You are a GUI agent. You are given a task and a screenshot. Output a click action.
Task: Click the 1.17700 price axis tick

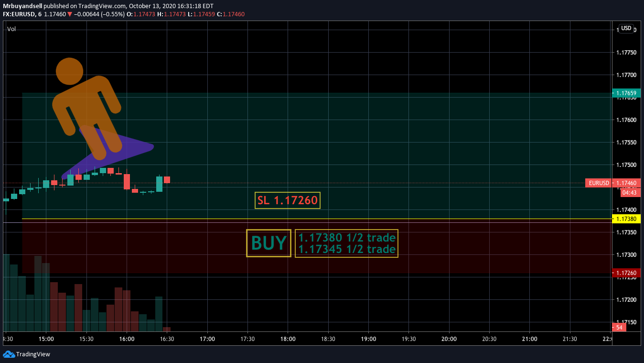(x=626, y=75)
